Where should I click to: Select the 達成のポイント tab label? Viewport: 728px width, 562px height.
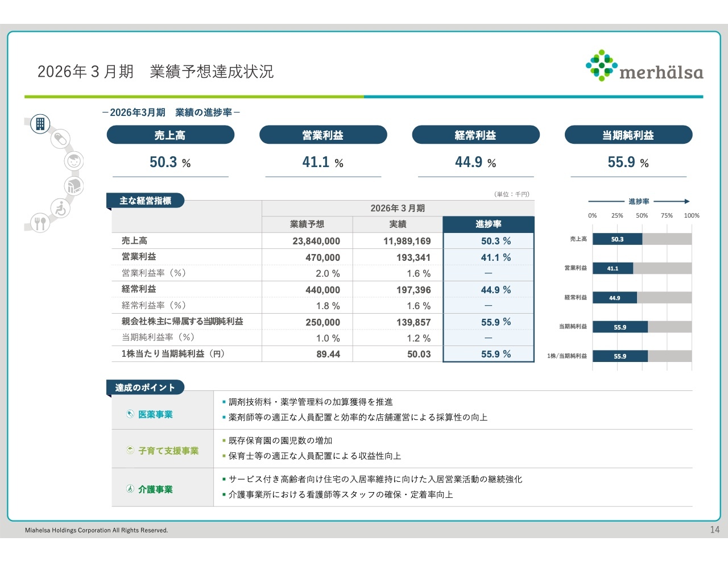click(x=145, y=388)
